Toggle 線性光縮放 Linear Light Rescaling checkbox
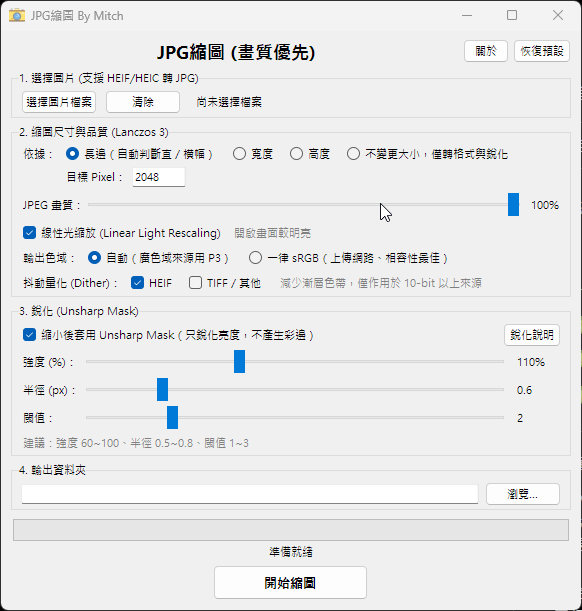This screenshot has width=582, height=611. [x=30, y=233]
